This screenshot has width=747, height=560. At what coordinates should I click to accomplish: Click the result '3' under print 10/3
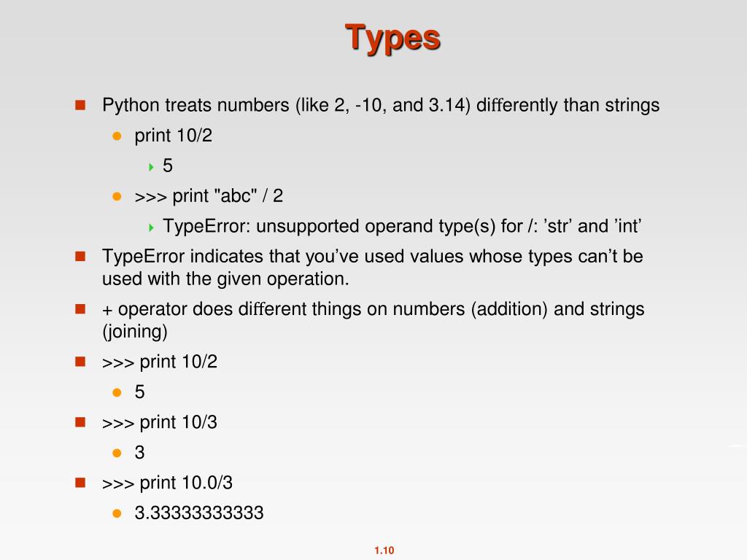139,453
